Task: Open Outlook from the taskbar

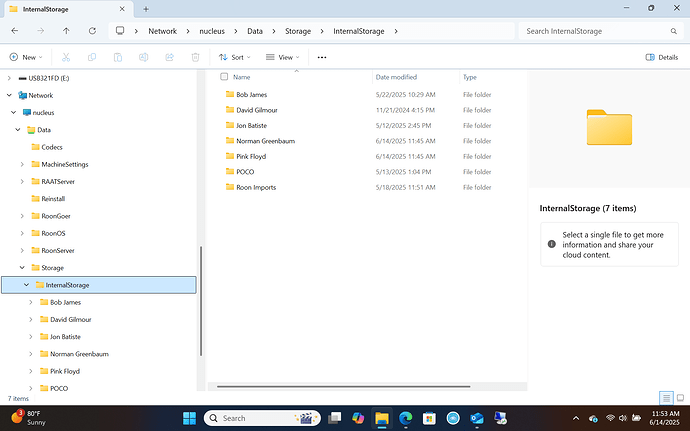Action: 477,418
